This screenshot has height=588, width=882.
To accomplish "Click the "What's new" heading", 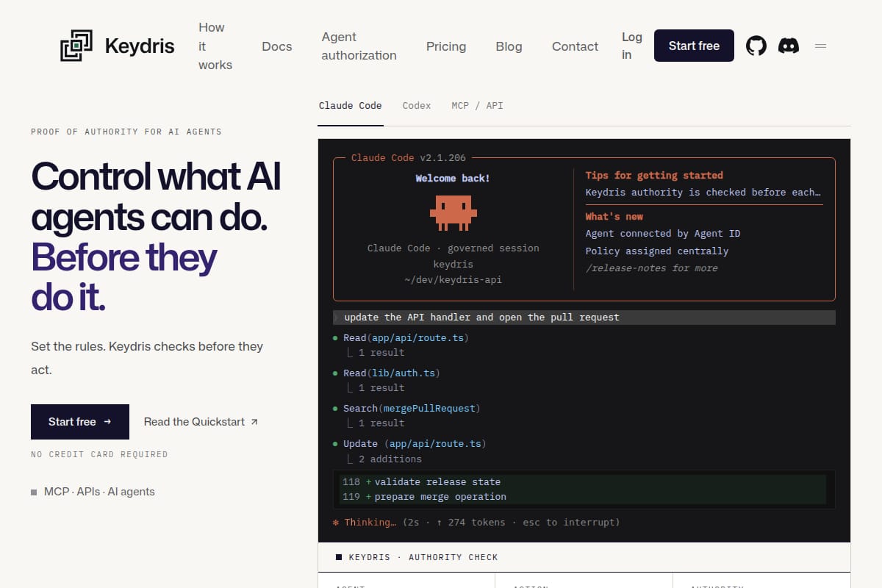I will 614,217.
